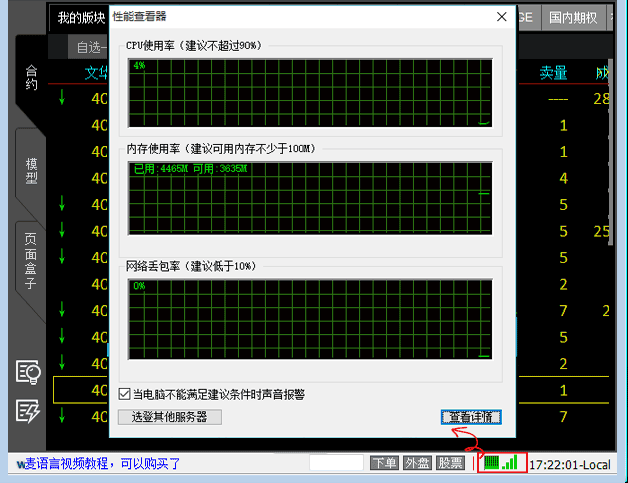Click the 选登其他服务器 button
The image size is (628, 483).
(169, 416)
